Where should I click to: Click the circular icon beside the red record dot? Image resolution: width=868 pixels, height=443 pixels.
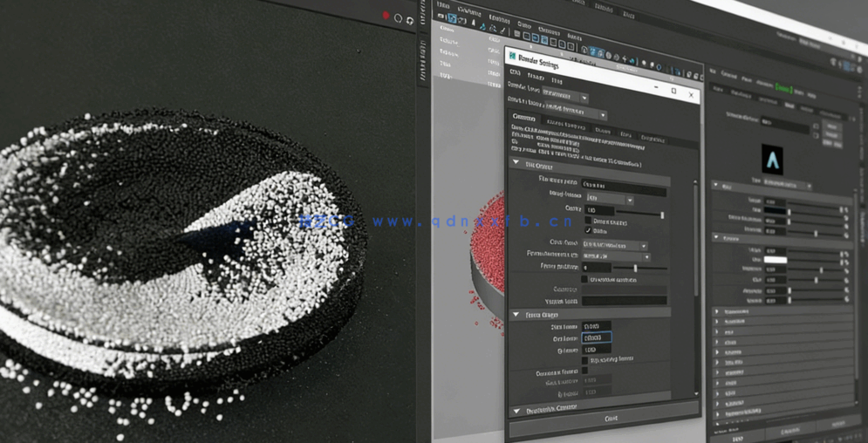click(x=399, y=17)
